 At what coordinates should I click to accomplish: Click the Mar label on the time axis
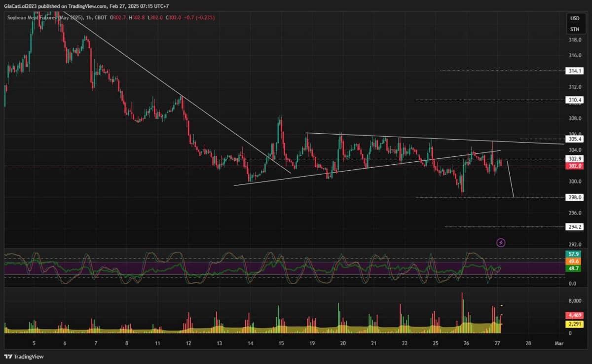click(559, 343)
